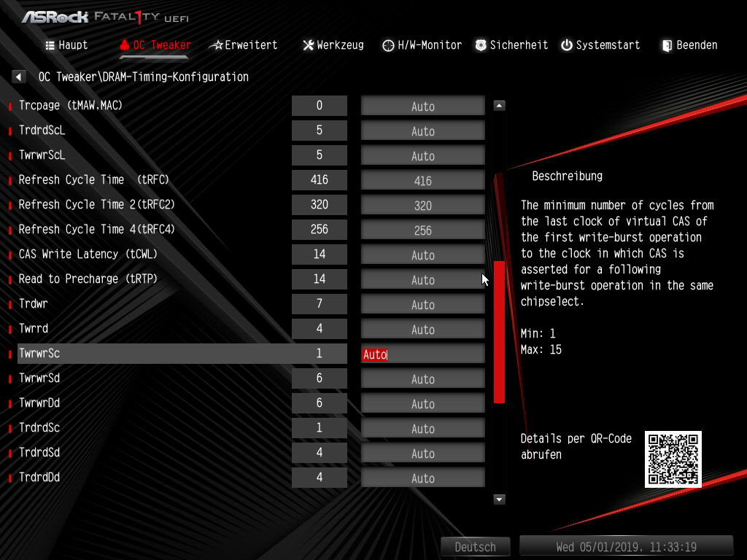Click CAS Write Latency (tCWL) label
The width and height of the screenshot is (747, 560).
point(88,254)
